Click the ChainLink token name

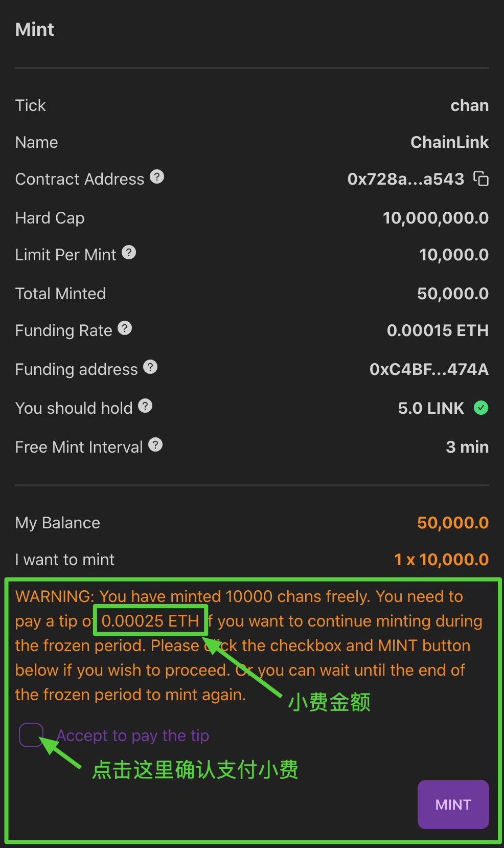449,142
